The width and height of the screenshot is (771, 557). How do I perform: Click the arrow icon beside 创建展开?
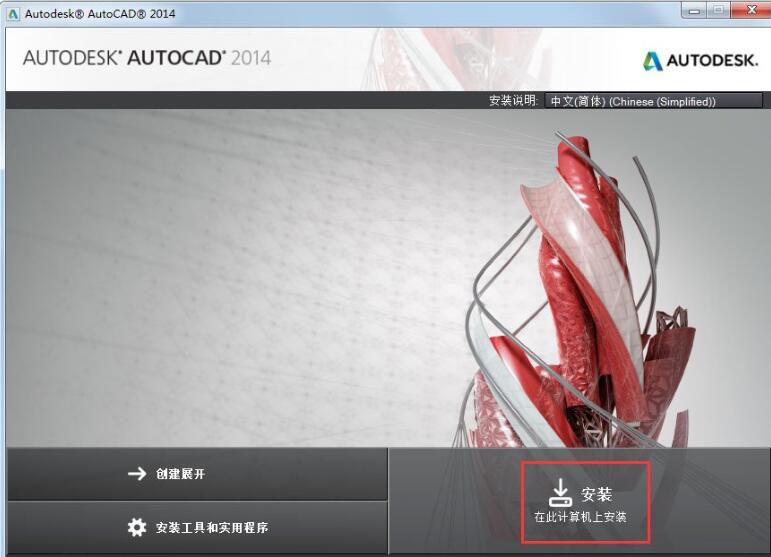tap(137, 474)
